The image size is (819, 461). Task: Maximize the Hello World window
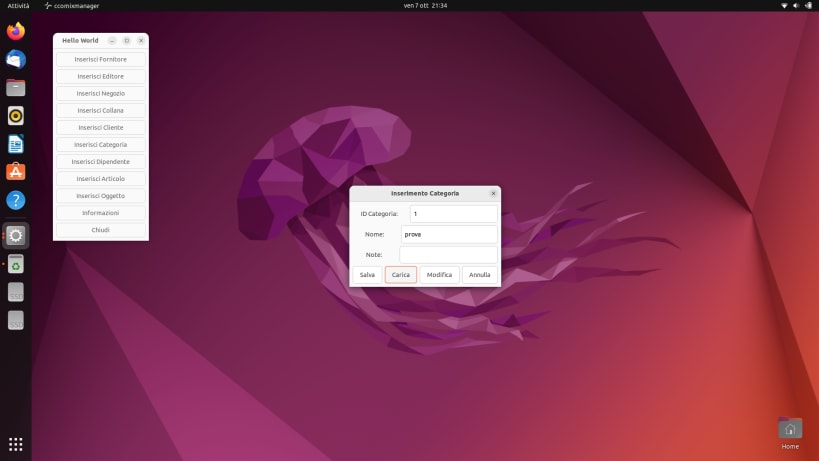tap(126, 41)
